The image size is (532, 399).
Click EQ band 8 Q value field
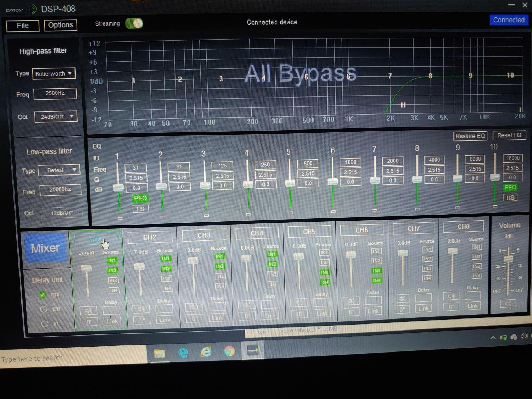tap(434, 170)
